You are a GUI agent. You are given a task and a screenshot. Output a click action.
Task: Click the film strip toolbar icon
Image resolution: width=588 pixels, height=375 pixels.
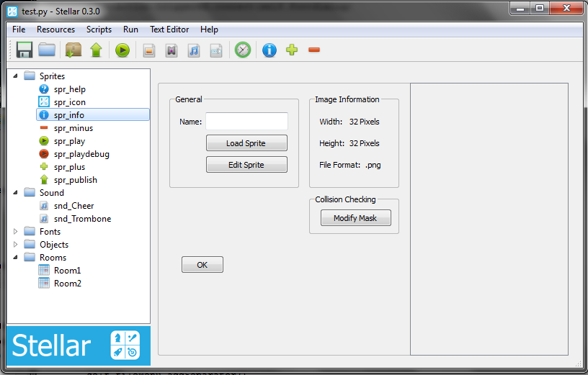[x=171, y=50]
